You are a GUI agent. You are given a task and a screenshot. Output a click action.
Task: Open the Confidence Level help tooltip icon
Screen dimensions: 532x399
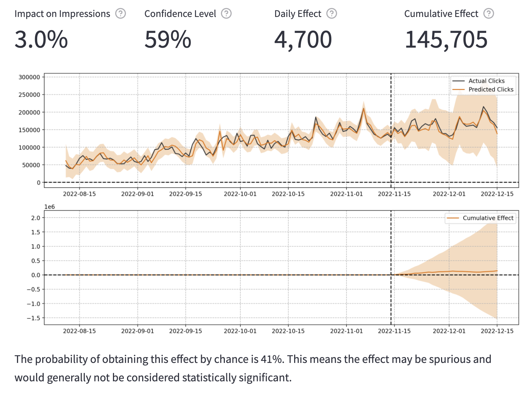(226, 14)
